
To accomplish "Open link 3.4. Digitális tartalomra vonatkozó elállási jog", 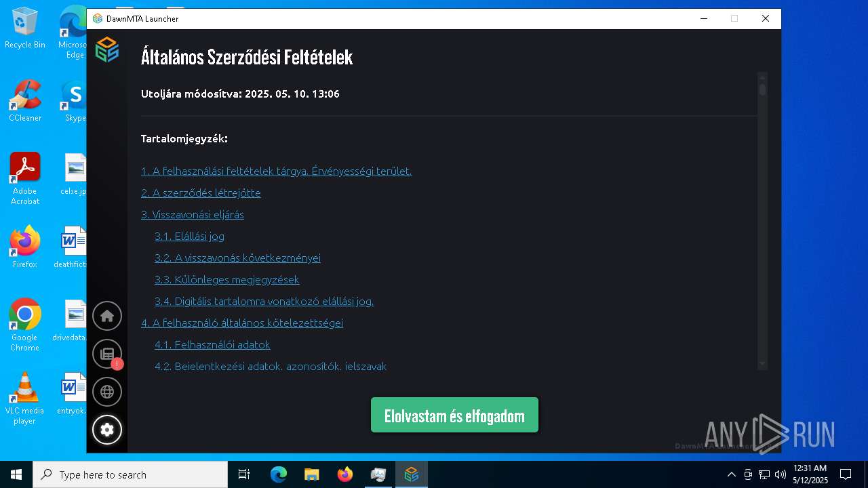I will (x=264, y=301).
